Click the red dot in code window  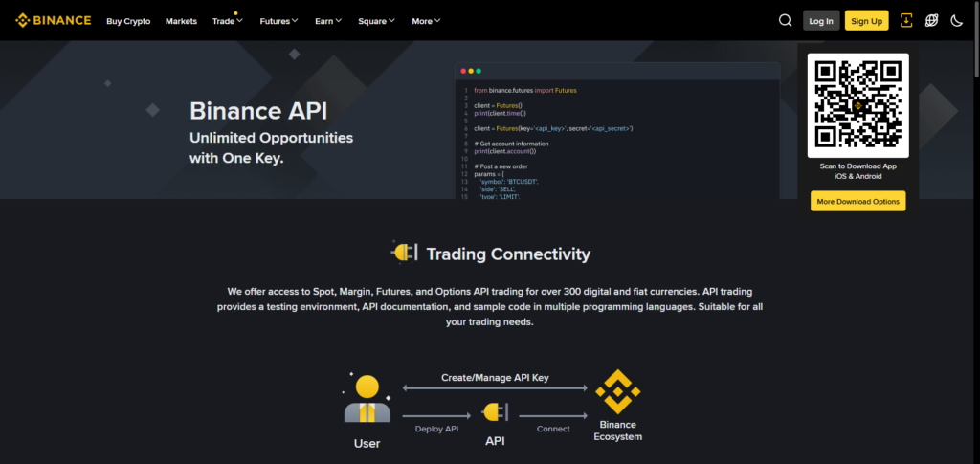click(x=463, y=71)
